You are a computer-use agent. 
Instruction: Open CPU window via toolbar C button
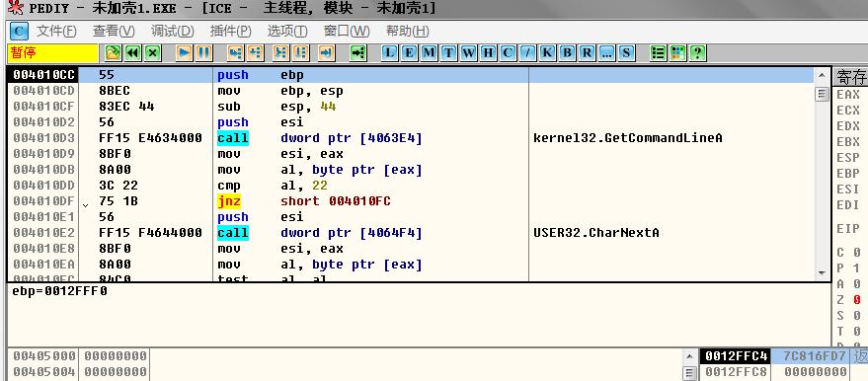[508, 53]
